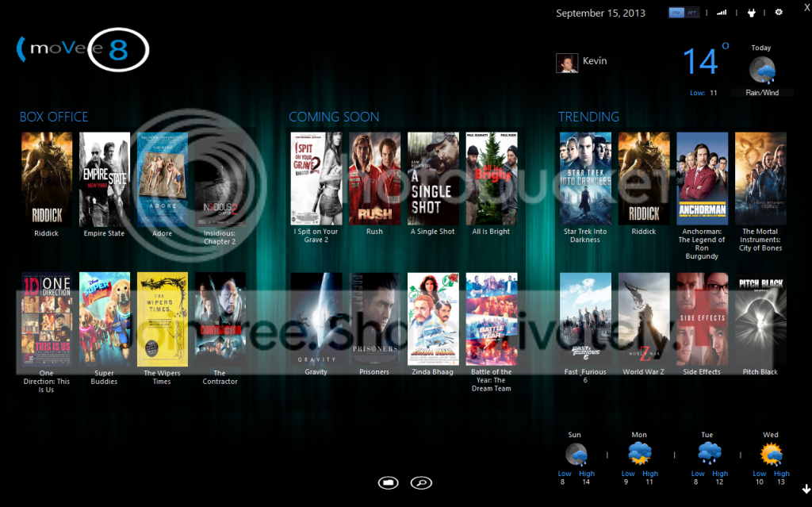Open the Anchorman poster

[703, 179]
